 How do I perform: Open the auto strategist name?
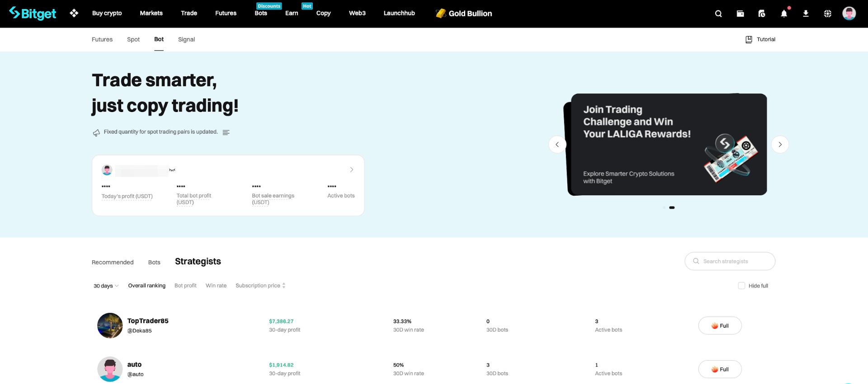(x=134, y=365)
